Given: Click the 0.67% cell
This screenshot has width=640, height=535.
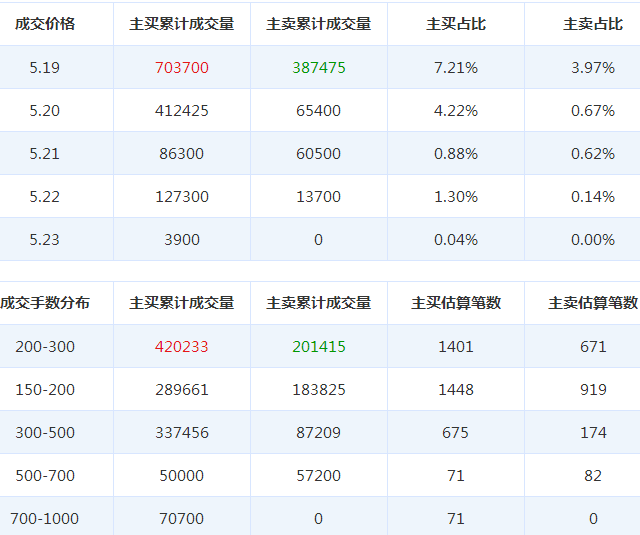Looking at the screenshot, I should pos(593,111).
